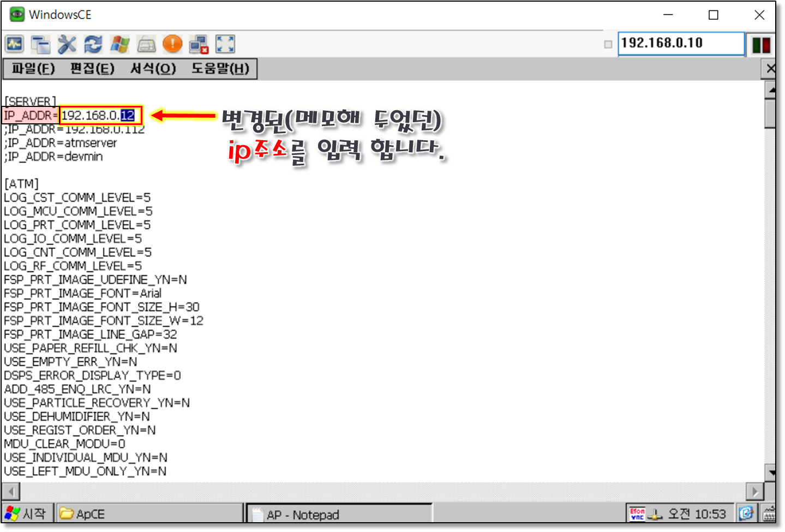Toggle the small checkbox beside the IP field
Image resolution: width=785 pixels, height=532 pixels.
click(608, 44)
